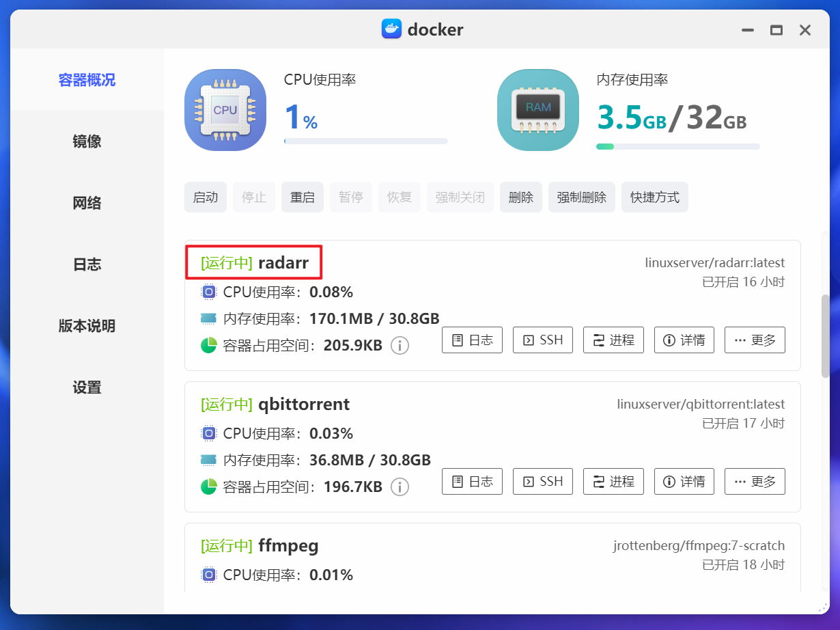Click radarr 170.1MB / 30.8GB memory value
The height and width of the screenshot is (630, 840).
[x=374, y=319]
